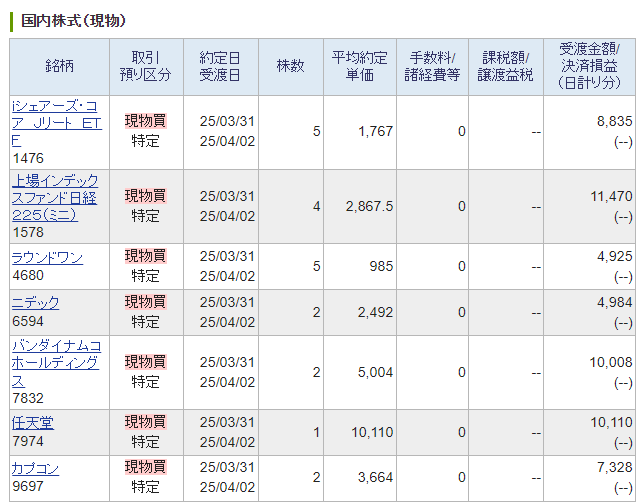636x503 pixels.
Task: Open the ラウンドワン stock link
Action: (x=47, y=258)
